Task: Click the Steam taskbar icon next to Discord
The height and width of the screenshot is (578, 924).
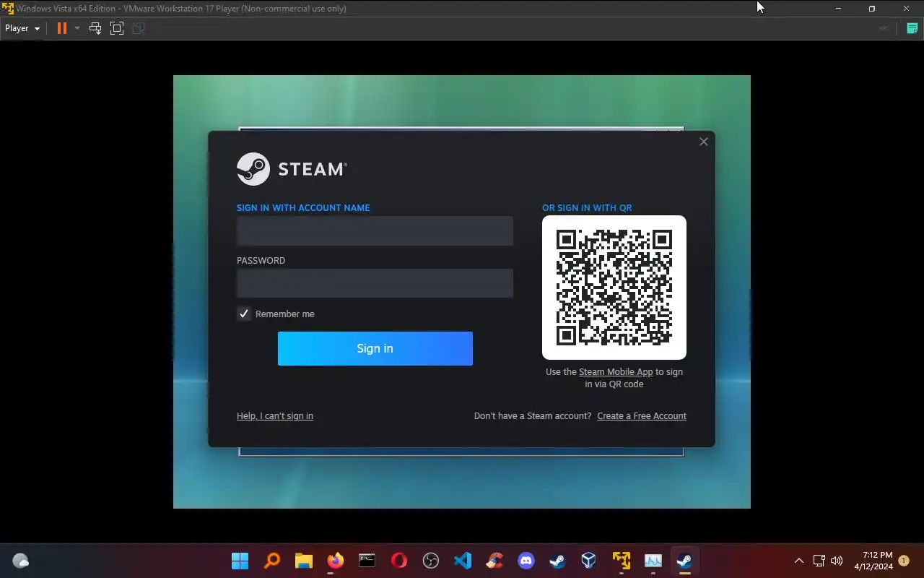Action: click(557, 561)
